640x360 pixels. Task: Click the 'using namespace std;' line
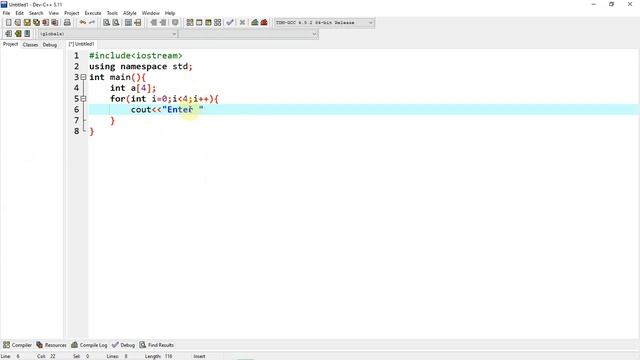pos(141,67)
